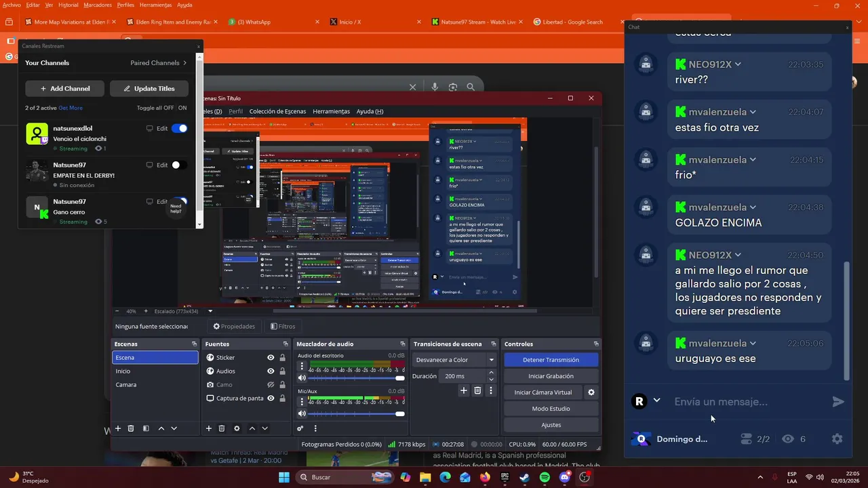Open the mvalenzuela GOLAZO ENCIMA message dropdown
This screenshot has width=868, height=488.
tap(753, 207)
